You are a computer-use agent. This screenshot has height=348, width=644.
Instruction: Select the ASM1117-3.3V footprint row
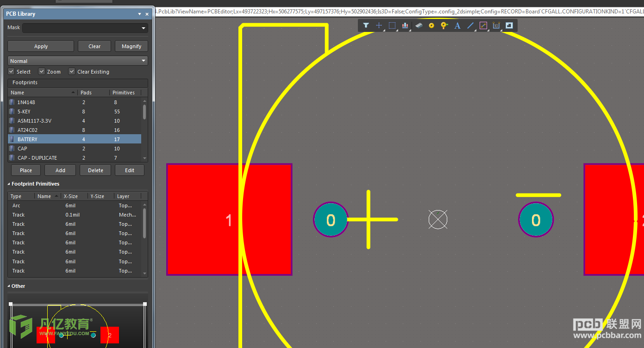pos(75,120)
